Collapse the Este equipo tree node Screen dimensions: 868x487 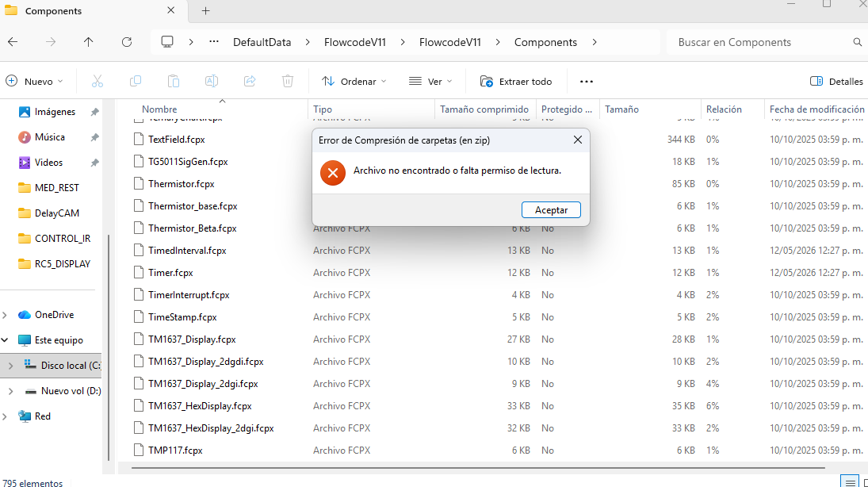point(5,340)
